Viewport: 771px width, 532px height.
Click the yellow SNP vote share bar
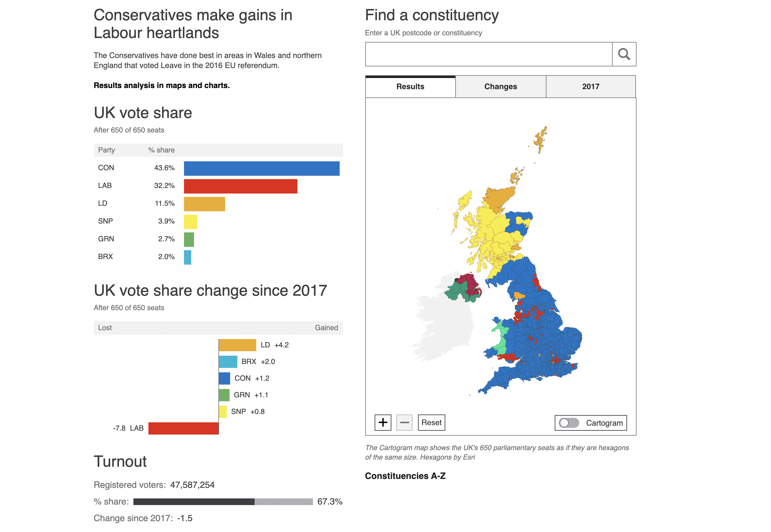pos(190,222)
